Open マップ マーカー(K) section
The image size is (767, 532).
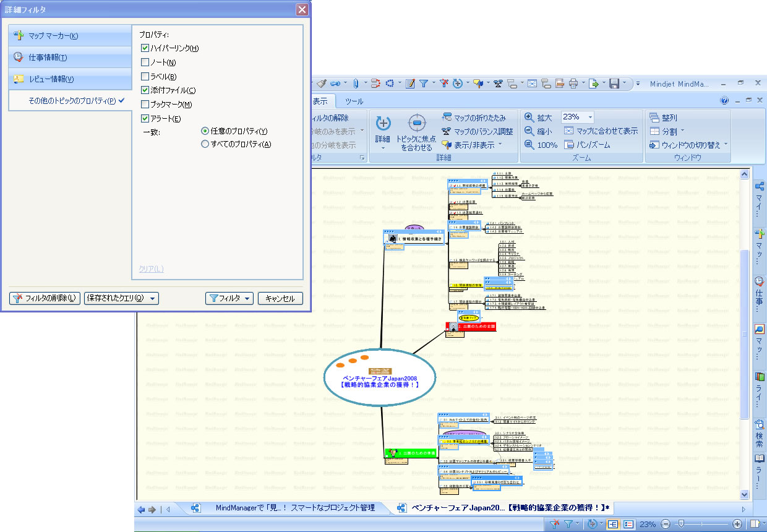point(70,36)
